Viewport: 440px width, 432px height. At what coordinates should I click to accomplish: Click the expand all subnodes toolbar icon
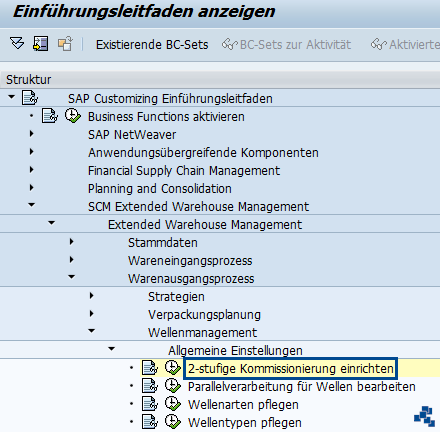[17, 43]
